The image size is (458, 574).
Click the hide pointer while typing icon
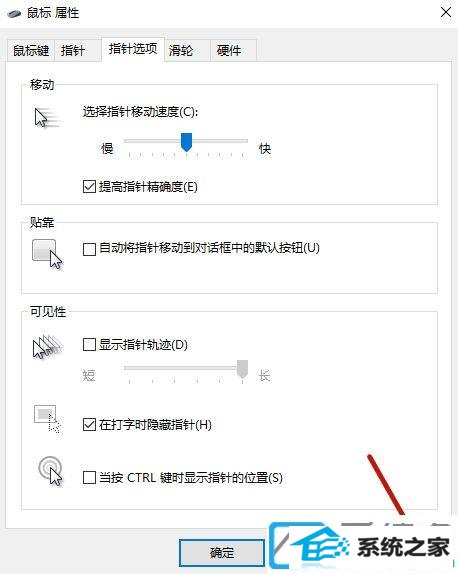click(47, 419)
